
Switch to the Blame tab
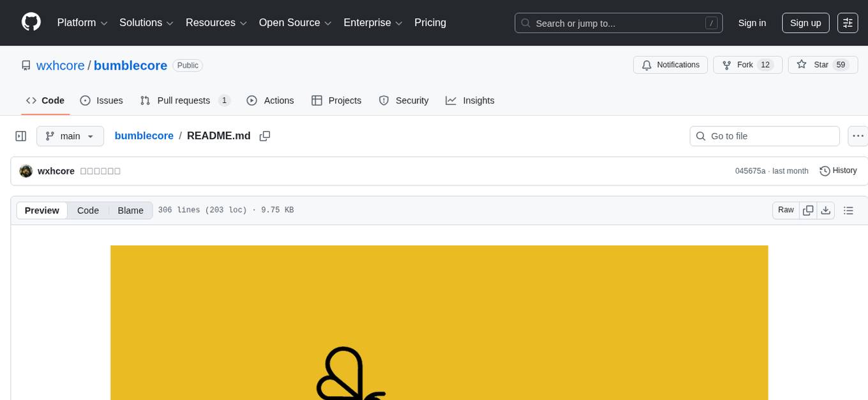(130, 210)
